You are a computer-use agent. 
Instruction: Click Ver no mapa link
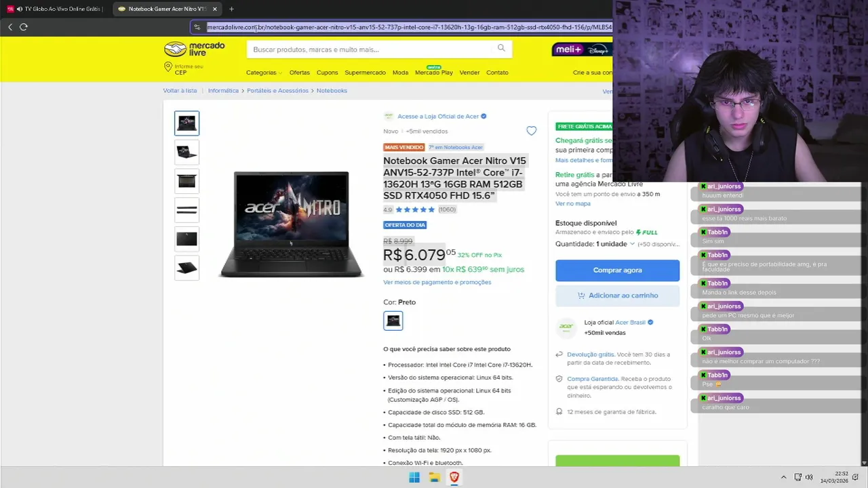573,203
